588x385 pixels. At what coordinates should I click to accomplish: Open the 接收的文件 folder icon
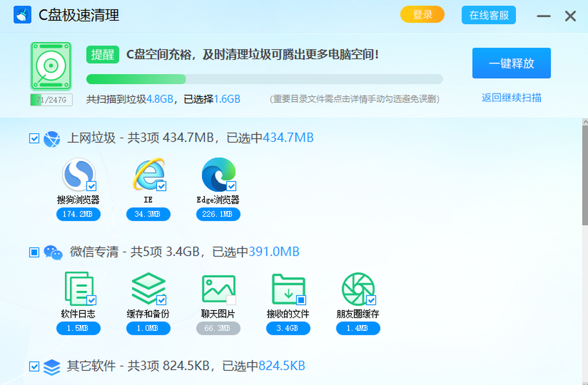click(x=288, y=289)
